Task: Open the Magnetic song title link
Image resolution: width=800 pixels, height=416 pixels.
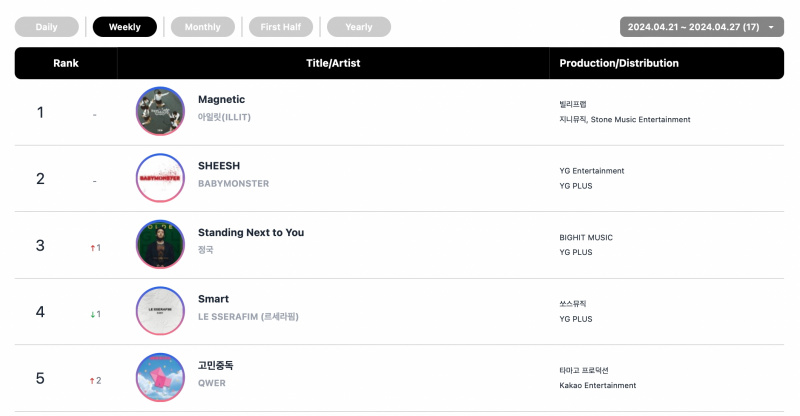Action: (x=221, y=100)
